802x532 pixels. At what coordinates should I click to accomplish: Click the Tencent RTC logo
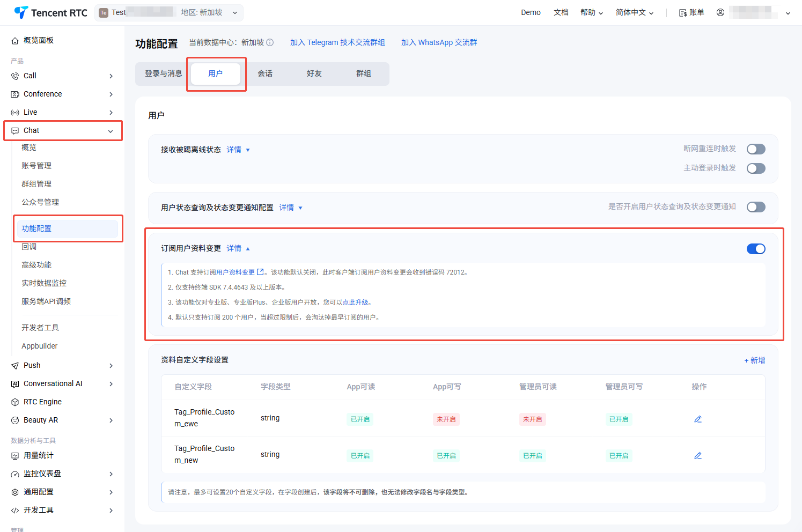50,12
